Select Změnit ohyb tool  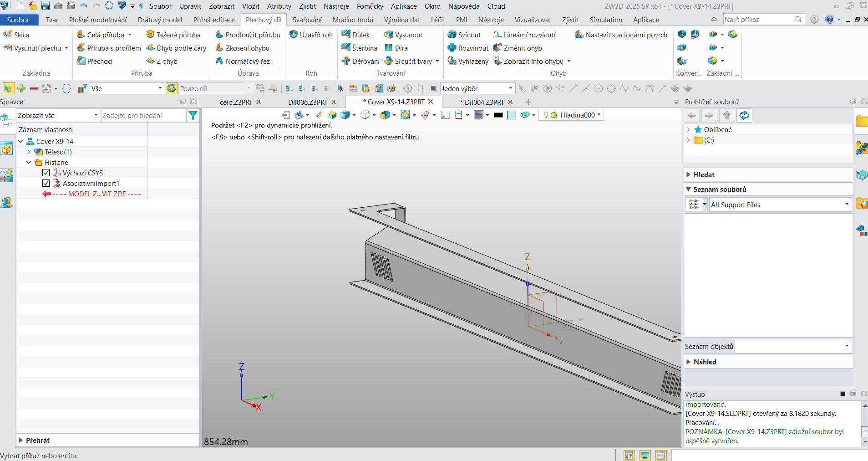517,48
